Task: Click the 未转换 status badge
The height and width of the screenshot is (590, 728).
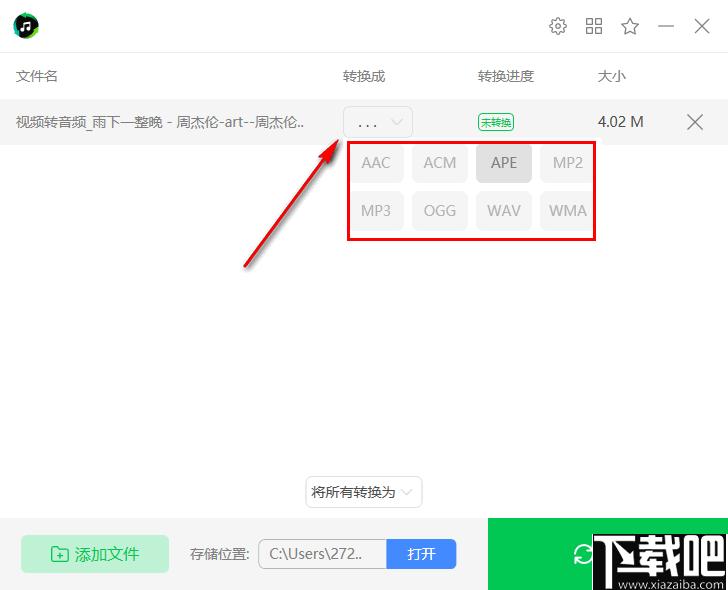Action: tap(496, 122)
